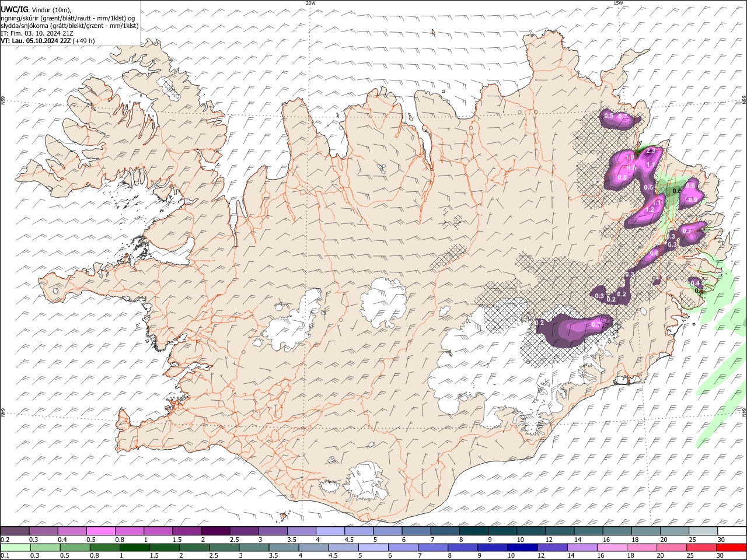Click the '1.0' precipitation value on the map
Viewport: 747px width, 560px height.
(630, 157)
